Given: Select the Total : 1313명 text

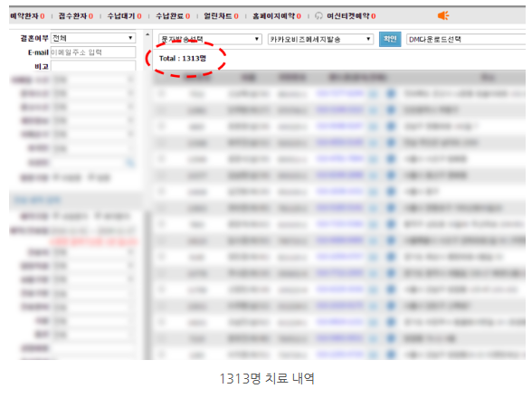Looking at the screenshot, I should point(183,59).
